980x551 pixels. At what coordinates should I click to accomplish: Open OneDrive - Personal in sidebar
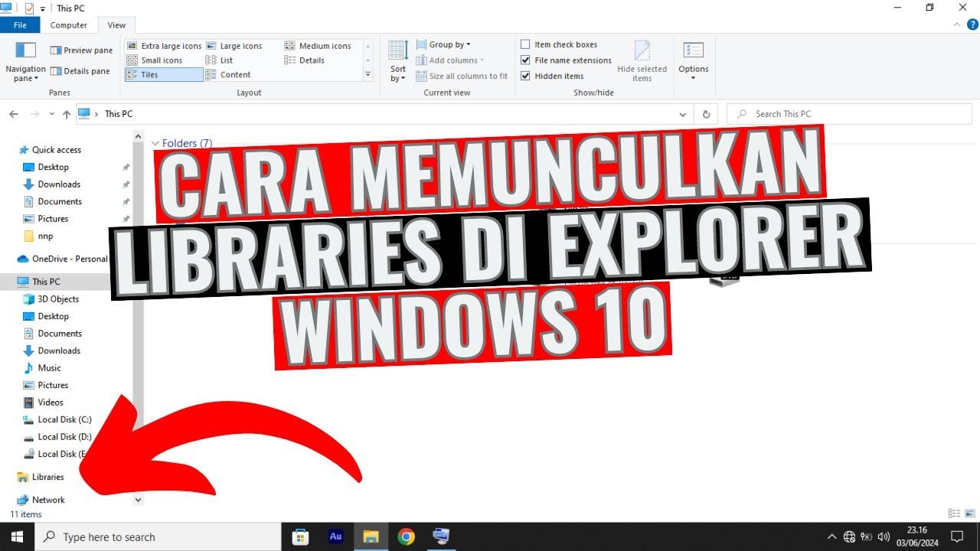click(69, 259)
